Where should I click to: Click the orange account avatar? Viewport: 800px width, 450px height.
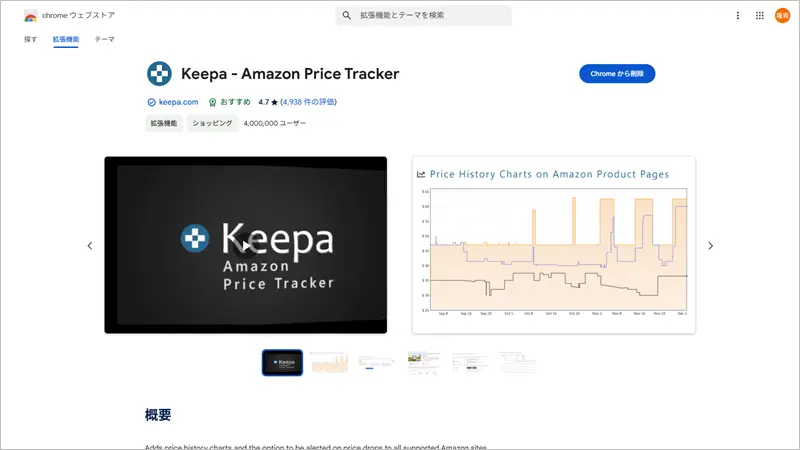782,15
